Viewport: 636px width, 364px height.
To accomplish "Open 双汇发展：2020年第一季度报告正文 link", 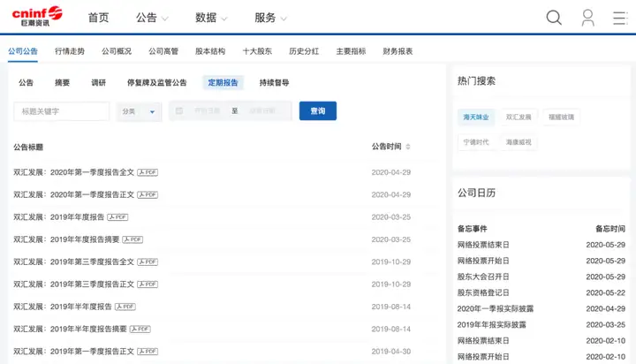I will click(74, 194).
